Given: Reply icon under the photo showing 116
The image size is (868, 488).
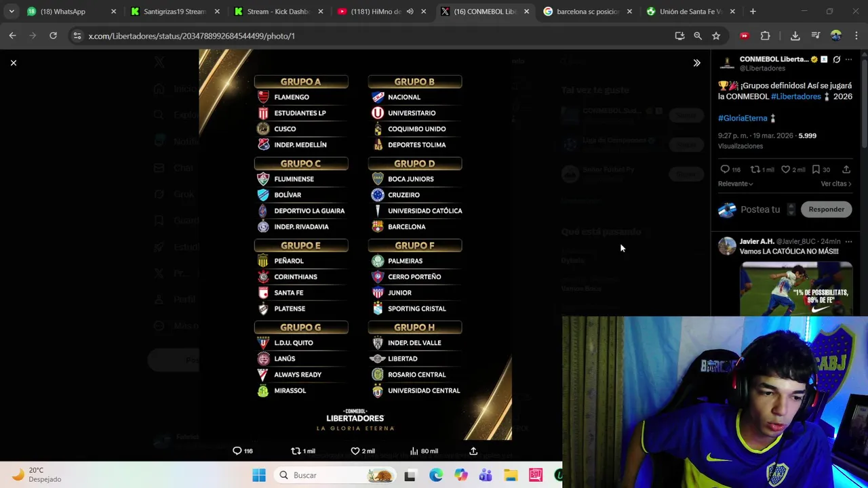Looking at the screenshot, I should pyautogui.click(x=237, y=451).
